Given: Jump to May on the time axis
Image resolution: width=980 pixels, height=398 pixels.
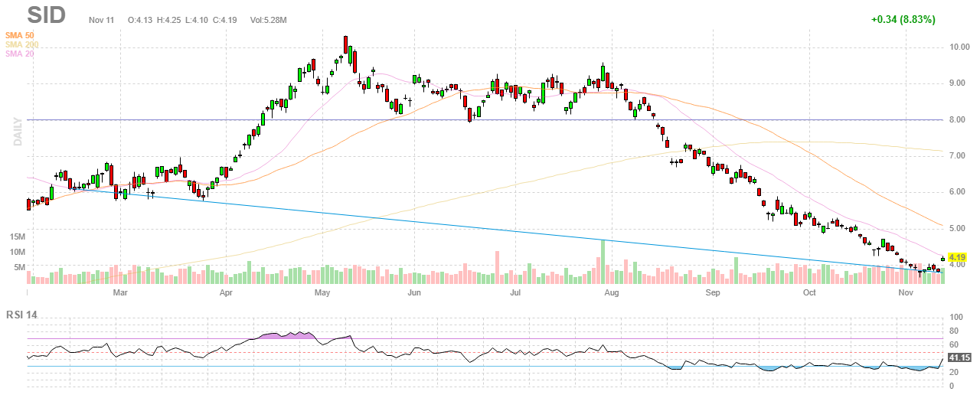Looking at the screenshot, I should pos(322,292).
